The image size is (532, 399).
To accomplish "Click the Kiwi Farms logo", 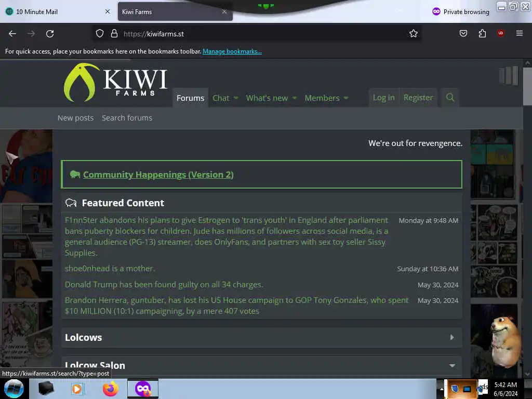I will [115, 83].
